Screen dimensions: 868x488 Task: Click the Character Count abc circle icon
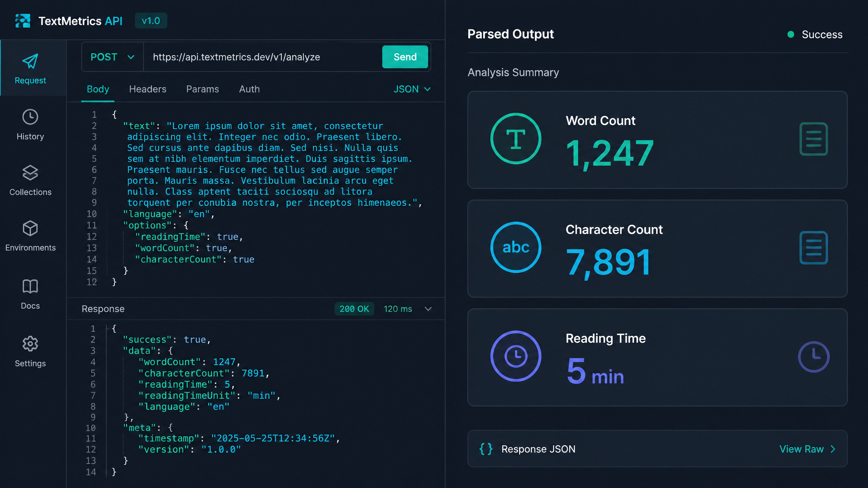[516, 247]
